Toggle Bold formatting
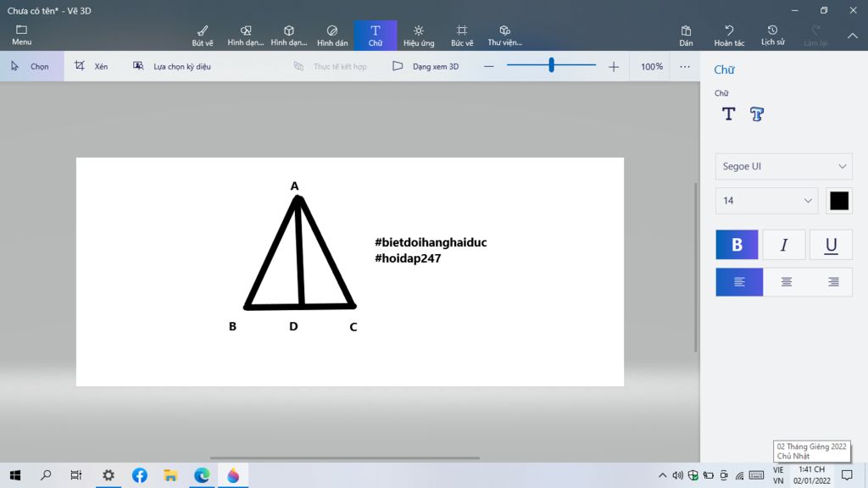 point(737,245)
